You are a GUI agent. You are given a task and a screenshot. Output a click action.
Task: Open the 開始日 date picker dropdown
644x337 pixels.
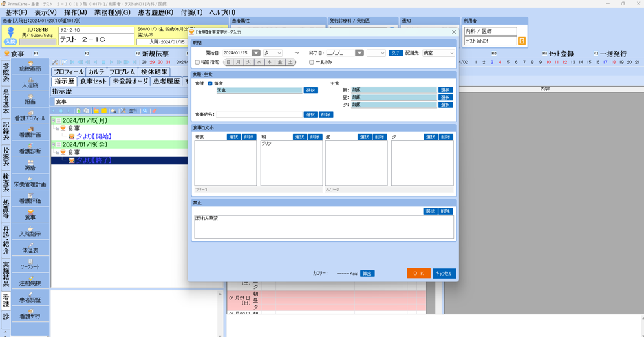pyautogui.click(x=256, y=53)
